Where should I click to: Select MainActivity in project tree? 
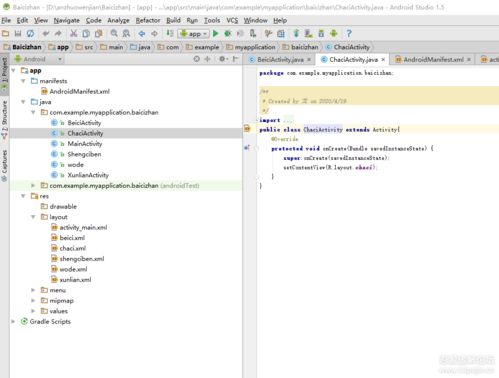[x=85, y=144]
